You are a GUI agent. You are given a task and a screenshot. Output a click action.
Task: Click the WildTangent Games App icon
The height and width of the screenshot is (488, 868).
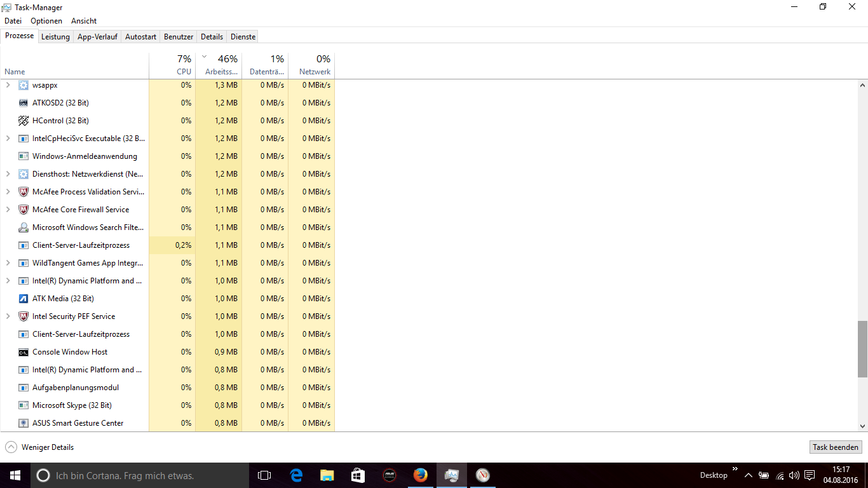click(24, 263)
